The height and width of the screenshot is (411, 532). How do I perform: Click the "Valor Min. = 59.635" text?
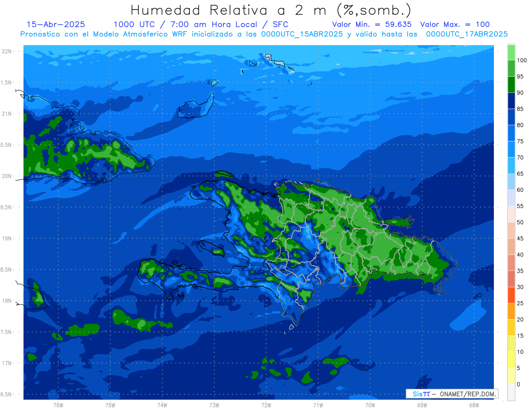[372, 24]
